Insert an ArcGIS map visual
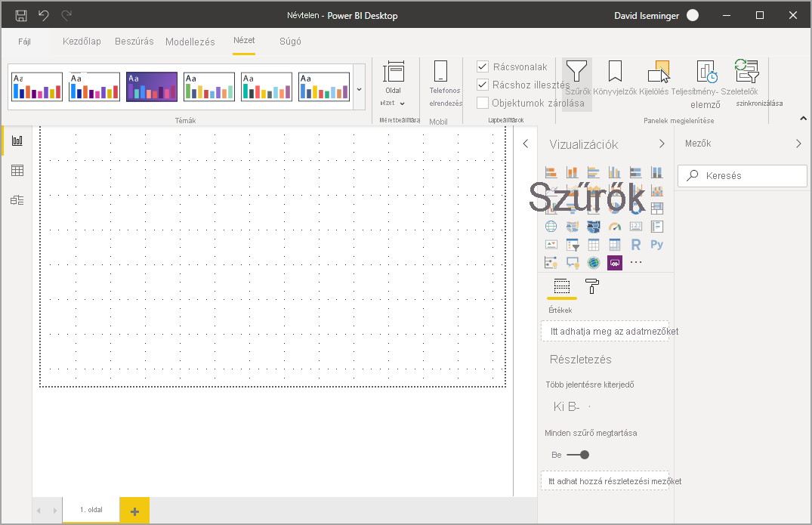 pos(594,263)
